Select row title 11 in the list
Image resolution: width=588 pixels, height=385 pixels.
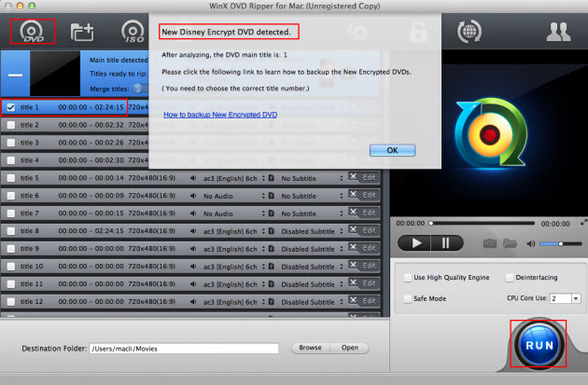point(190,284)
